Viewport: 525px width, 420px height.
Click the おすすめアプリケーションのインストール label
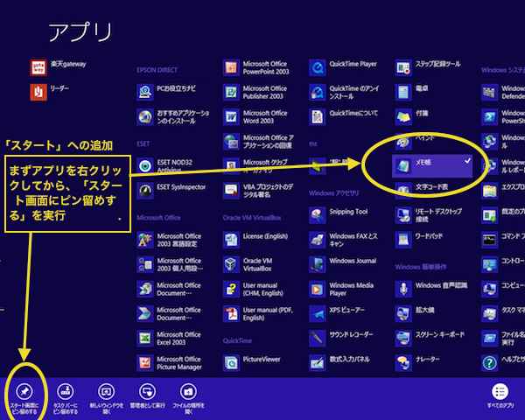coord(183,117)
